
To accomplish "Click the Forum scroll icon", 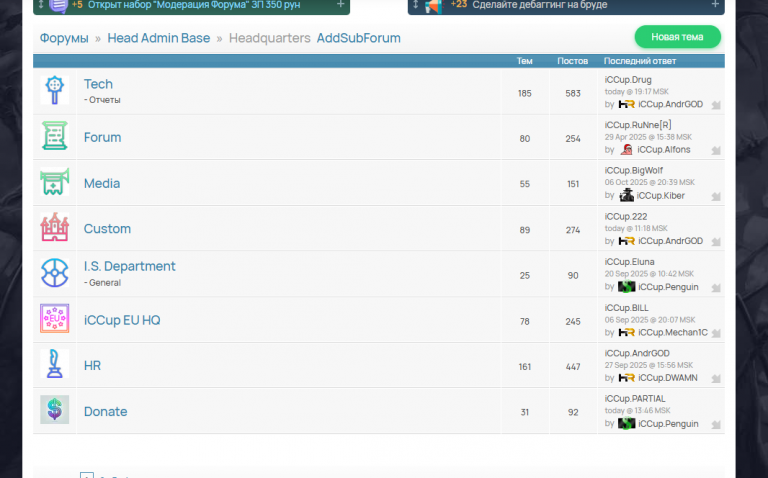I will (x=54, y=136).
